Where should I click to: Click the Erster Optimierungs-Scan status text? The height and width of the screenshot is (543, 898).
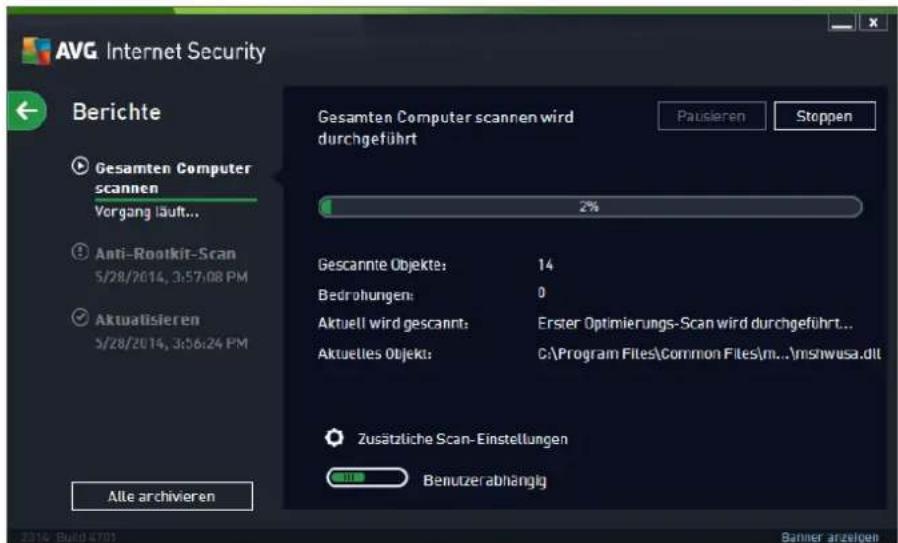click(x=695, y=324)
